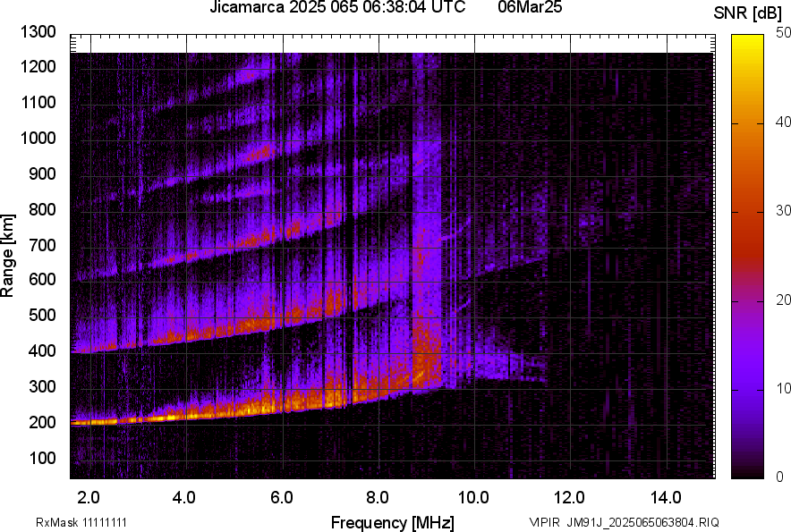The width and height of the screenshot is (791, 532).
Task: Click the colorbar tick label '30'
Action: pyautogui.click(x=784, y=211)
